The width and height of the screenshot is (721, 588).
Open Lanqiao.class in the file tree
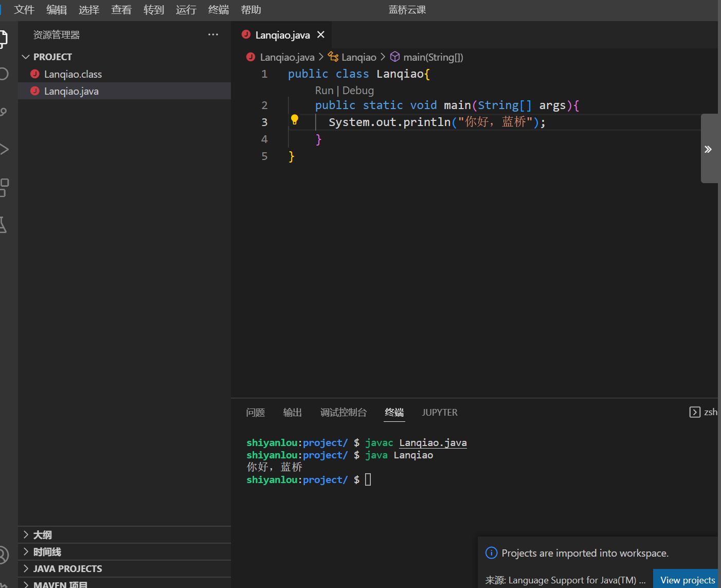click(x=73, y=74)
